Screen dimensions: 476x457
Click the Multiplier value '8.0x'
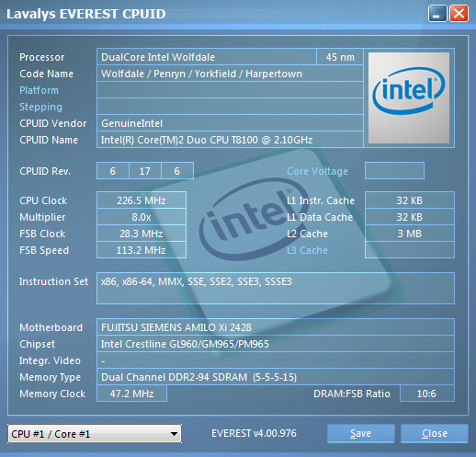click(142, 217)
